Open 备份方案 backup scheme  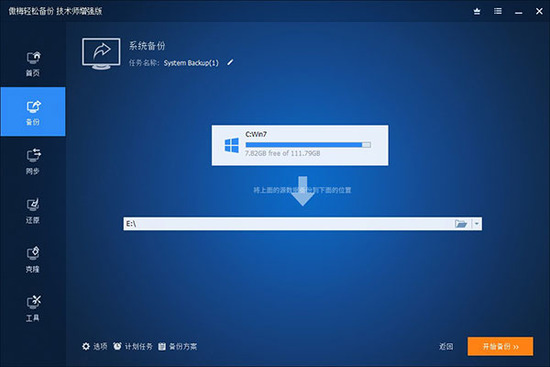177,346
